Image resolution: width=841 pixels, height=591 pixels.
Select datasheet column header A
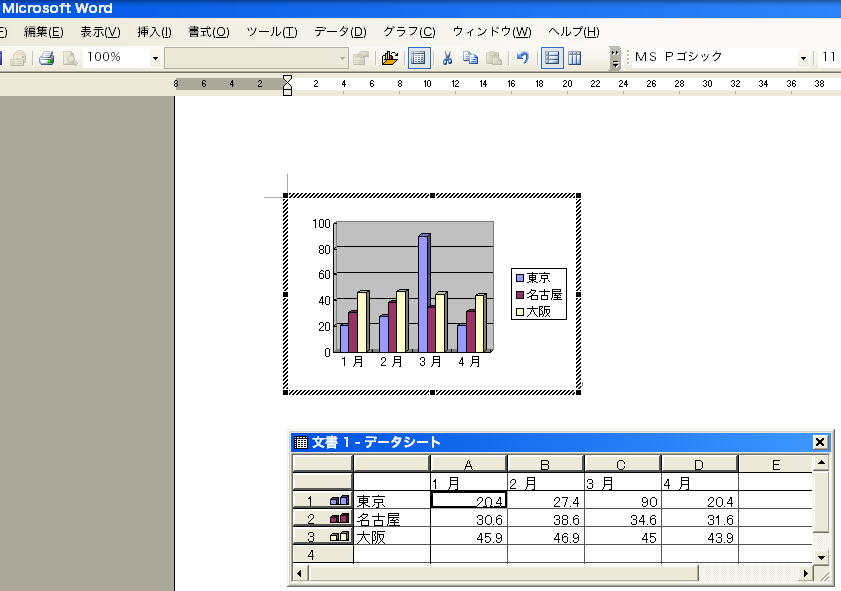(468, 464)
